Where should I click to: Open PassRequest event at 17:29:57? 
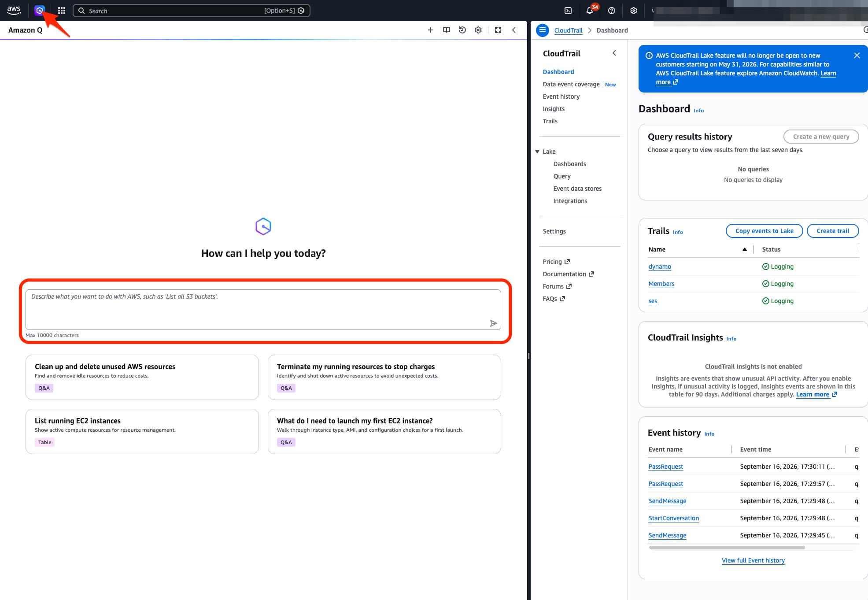coord(665,484)
